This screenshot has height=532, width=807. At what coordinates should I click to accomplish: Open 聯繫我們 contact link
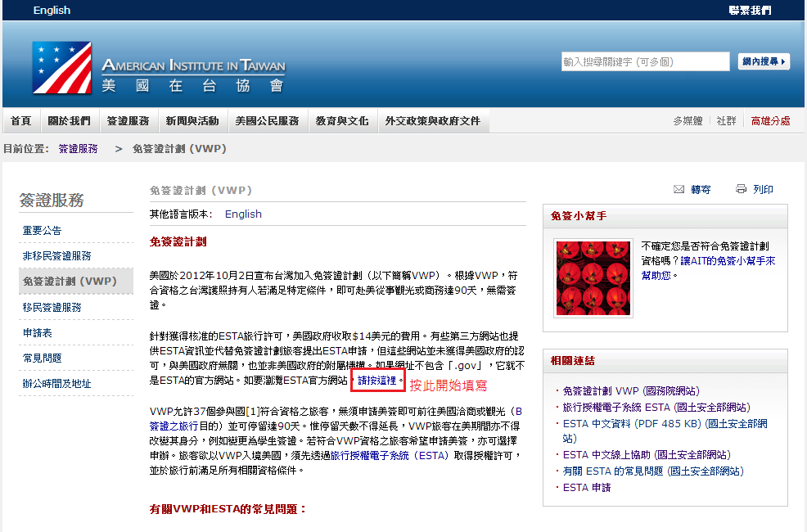(750, 11)
